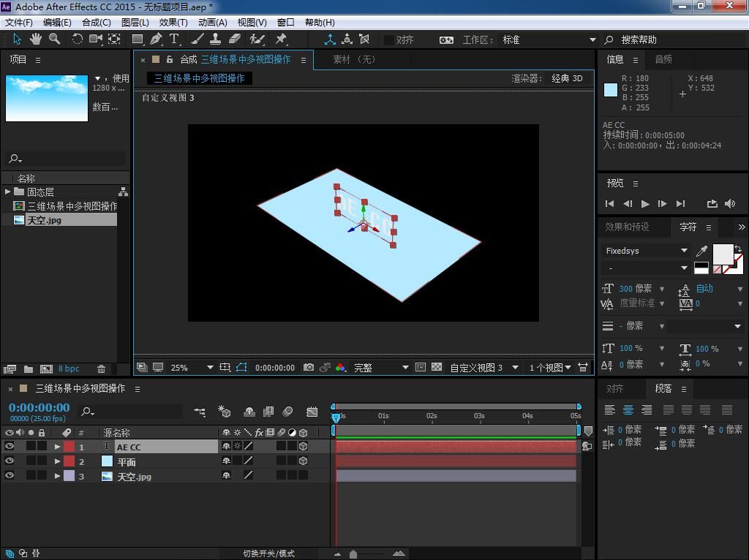Open the 效果(T) menu

[x=173, y=23]
